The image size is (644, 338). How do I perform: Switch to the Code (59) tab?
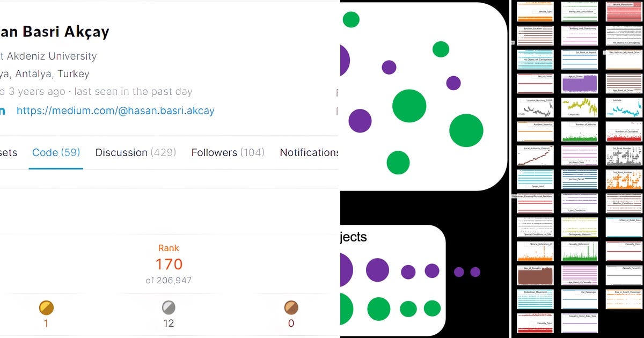click(x=55, y=152)
